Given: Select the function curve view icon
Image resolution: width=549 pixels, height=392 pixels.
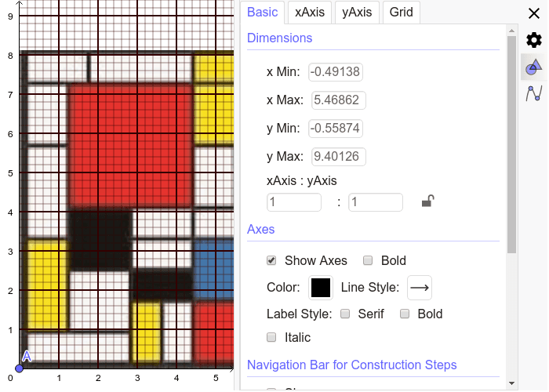Looking at the screenshot, I should tap(533, 93).
